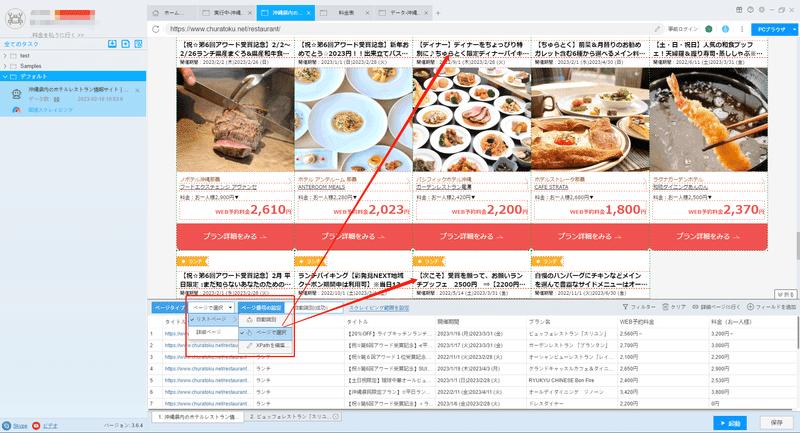800x433 pixels.
Task: Click the fold panel 折る button
Action: [x=786, y=294]
